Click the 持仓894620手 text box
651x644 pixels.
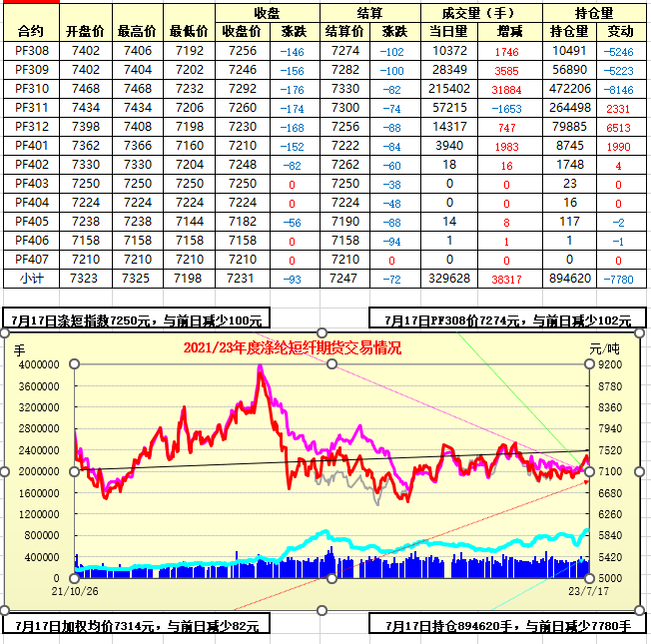pos(507,626)
